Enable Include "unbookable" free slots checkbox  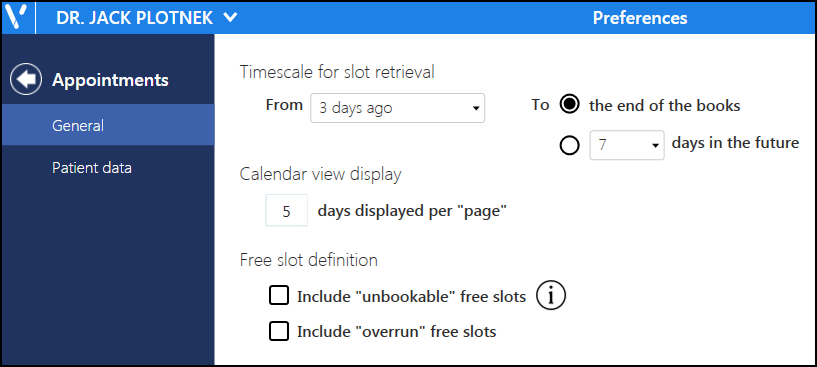pyautogui.click(x=279, y=296)
